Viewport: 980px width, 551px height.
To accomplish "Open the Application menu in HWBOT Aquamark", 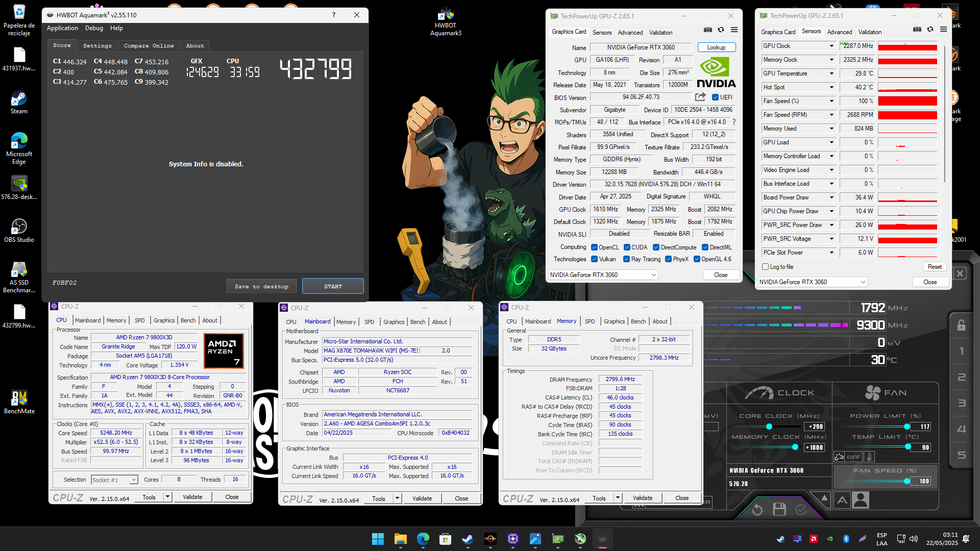I will (x=62, y=28).
